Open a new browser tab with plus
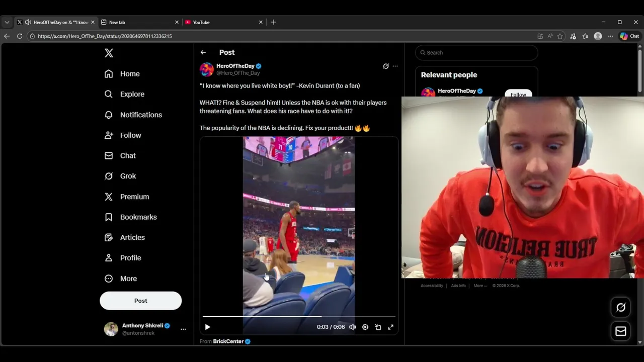The height and width of the screenshot is (362, 644). (273, 22)
